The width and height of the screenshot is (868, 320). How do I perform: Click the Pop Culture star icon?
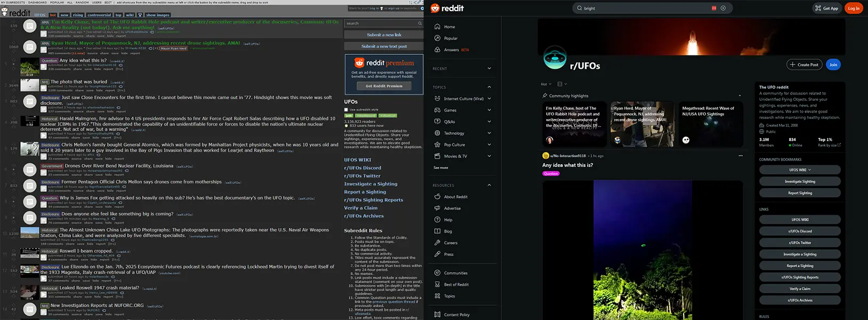[x=437, y=145]
